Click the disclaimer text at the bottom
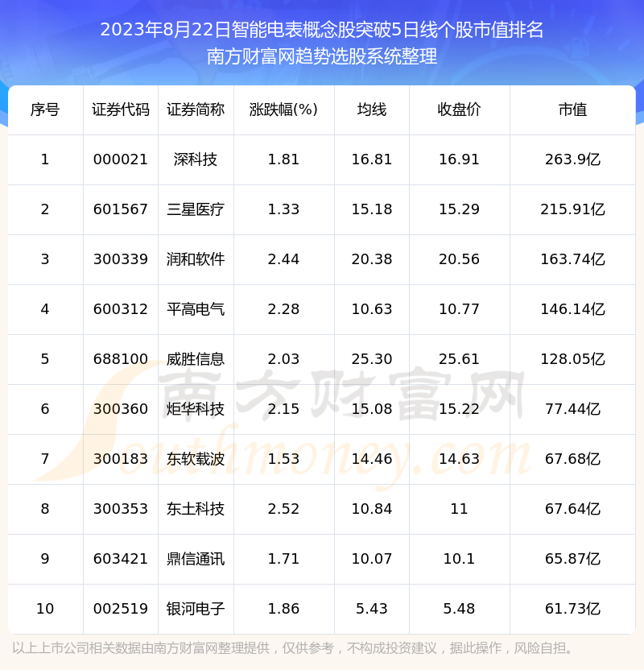This screenshot has width=644, height=670. coord(293,648)
